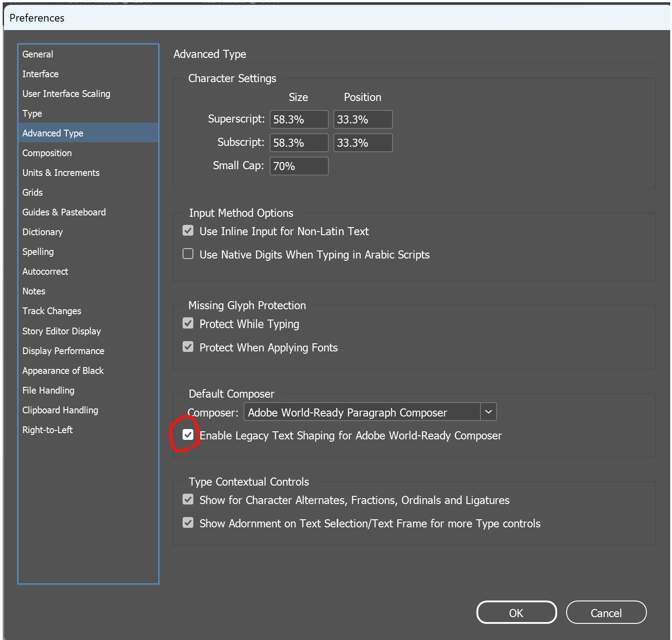This screenshot has width=672, height=640.
Task: Click the Superscript Position field
Action: pos(363,119)
